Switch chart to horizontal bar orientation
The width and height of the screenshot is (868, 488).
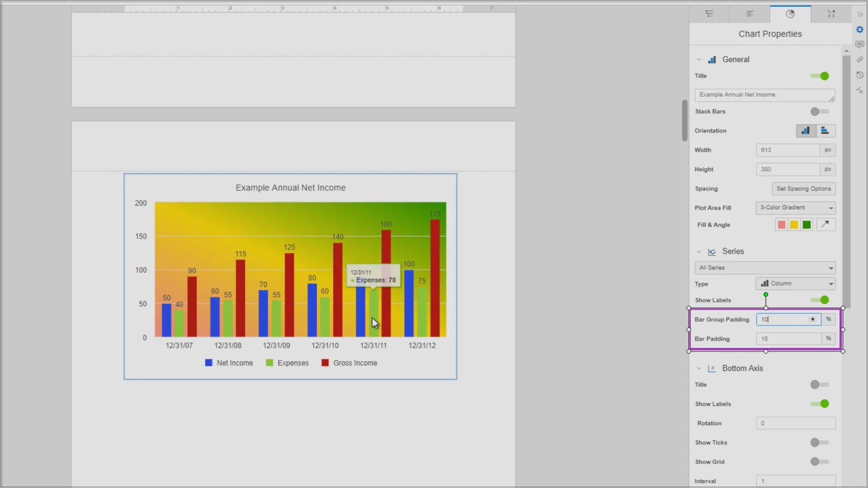(x=825, y=131)
